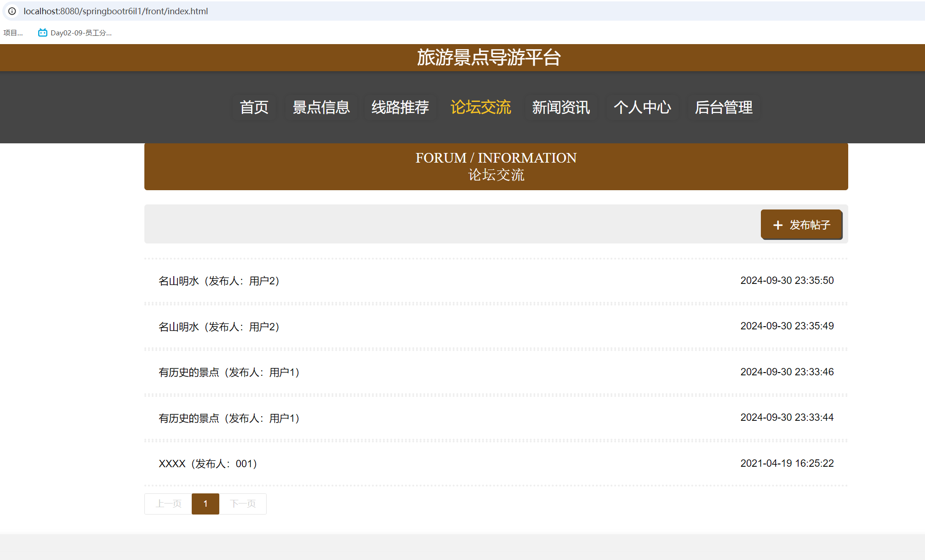Select 线路推荐 in the nav bar

pyautogui.click(x=400, y=107)
